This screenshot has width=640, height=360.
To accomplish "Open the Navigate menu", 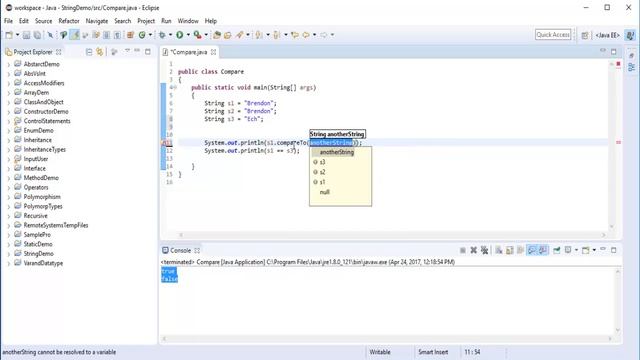I will [x=97, y=21].
